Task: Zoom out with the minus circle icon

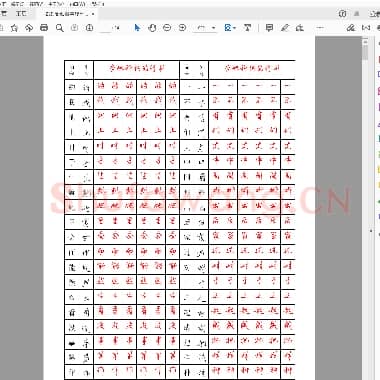Action: pos(167,28)
